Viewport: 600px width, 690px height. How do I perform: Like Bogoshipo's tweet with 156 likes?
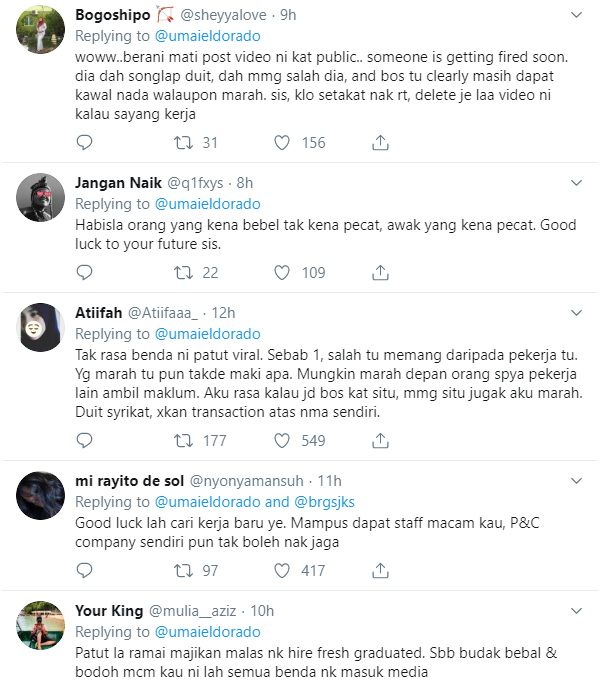tap(282, 143)
